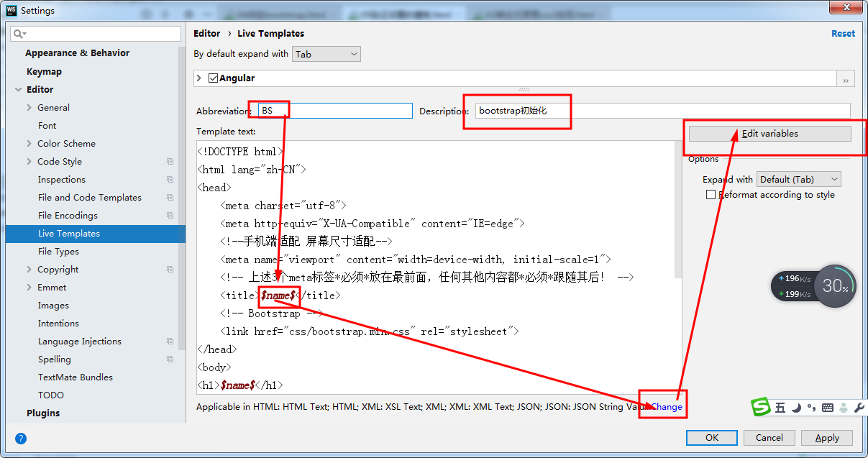Open Language Injections settings page
The image size is (868, 458).
[79, 342]
